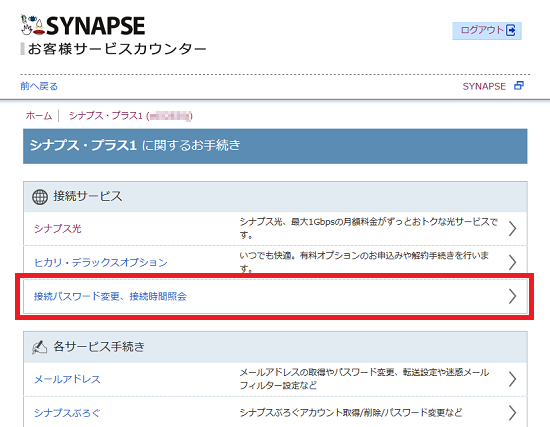Click the 接続サービス section header
The width and height of the screenshot is (550, 427).
coord(275,196)
